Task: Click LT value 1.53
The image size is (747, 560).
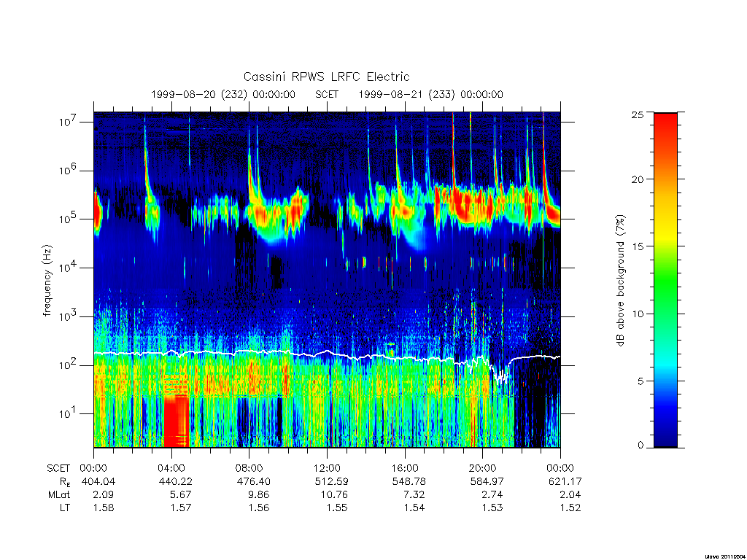Action: [492, 507]
